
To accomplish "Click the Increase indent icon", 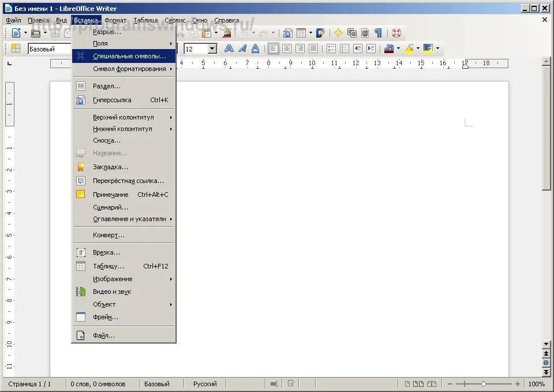I will pos(371,48).
